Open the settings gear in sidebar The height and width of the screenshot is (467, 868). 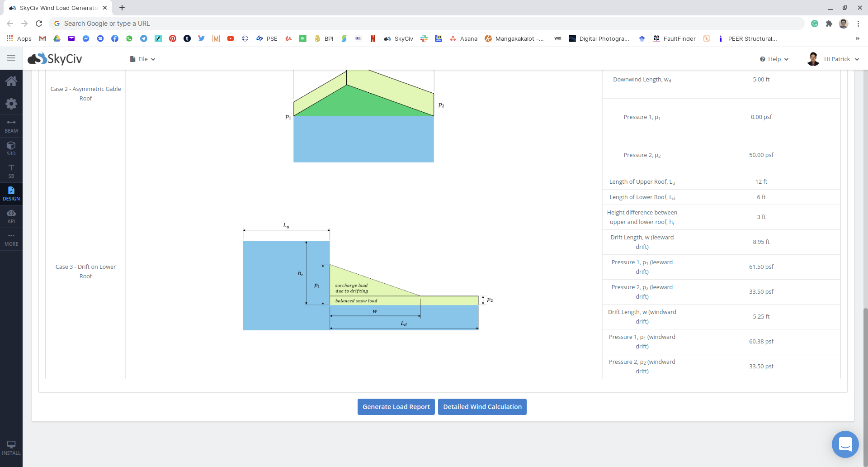point(11,104)
